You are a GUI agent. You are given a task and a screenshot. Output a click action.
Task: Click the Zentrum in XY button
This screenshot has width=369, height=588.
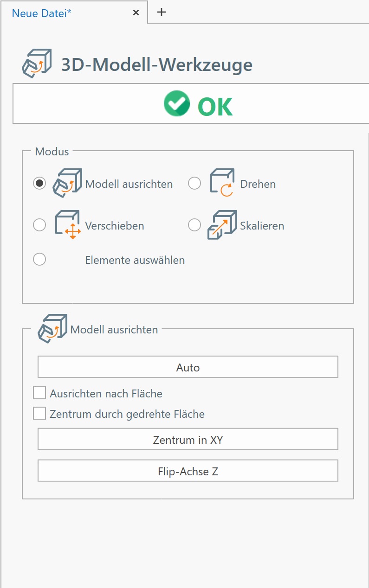(x=188, y=439)
